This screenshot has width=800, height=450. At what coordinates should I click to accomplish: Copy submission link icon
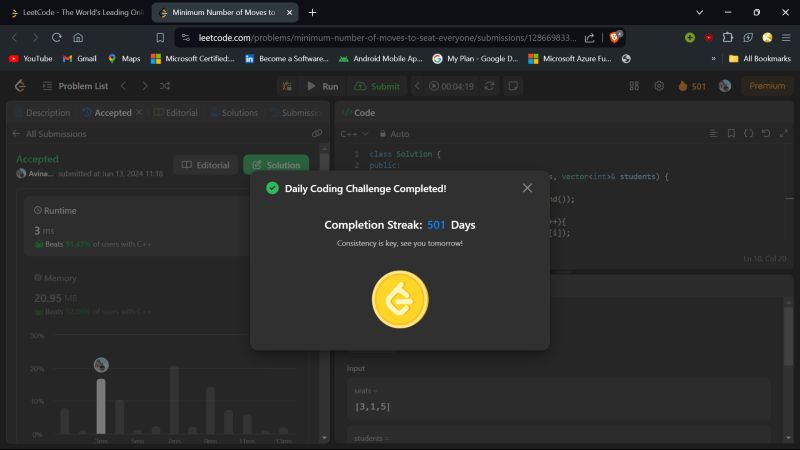pos(317,134)
